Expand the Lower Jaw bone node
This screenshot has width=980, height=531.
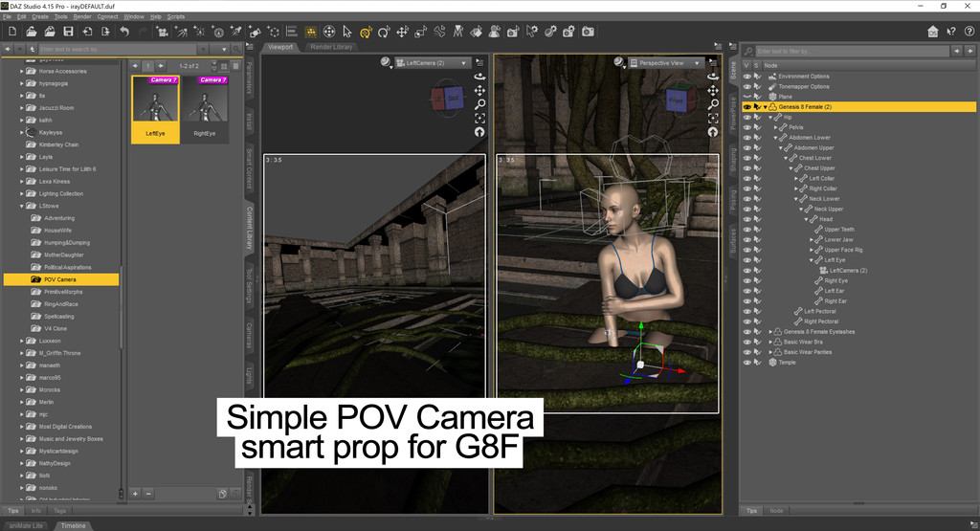812,240
